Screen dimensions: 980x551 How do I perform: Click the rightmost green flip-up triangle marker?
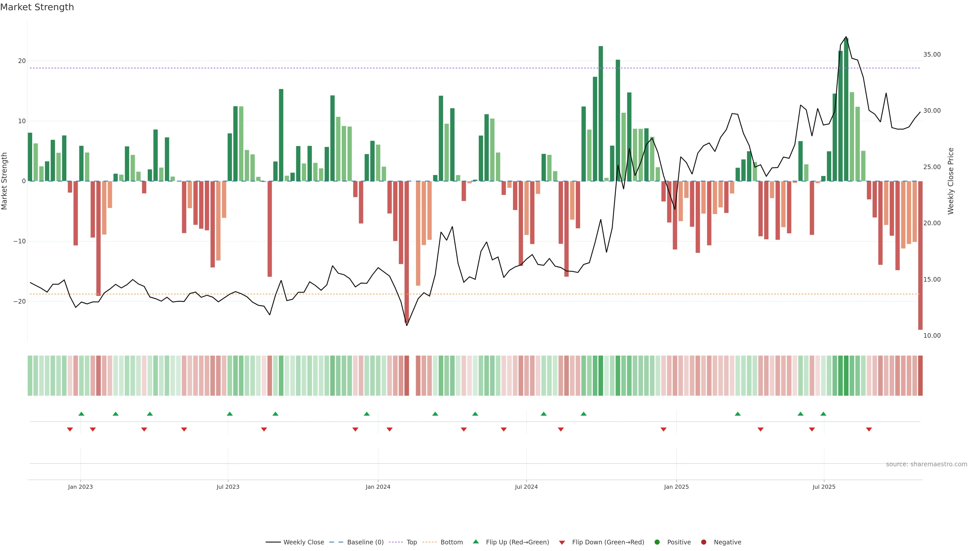pyautogui.click(x=823, y=414)
